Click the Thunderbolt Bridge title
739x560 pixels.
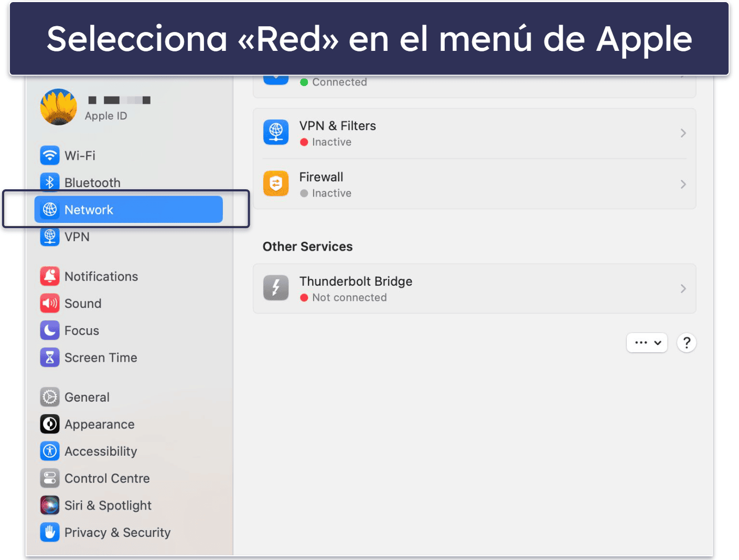(356, 282)
